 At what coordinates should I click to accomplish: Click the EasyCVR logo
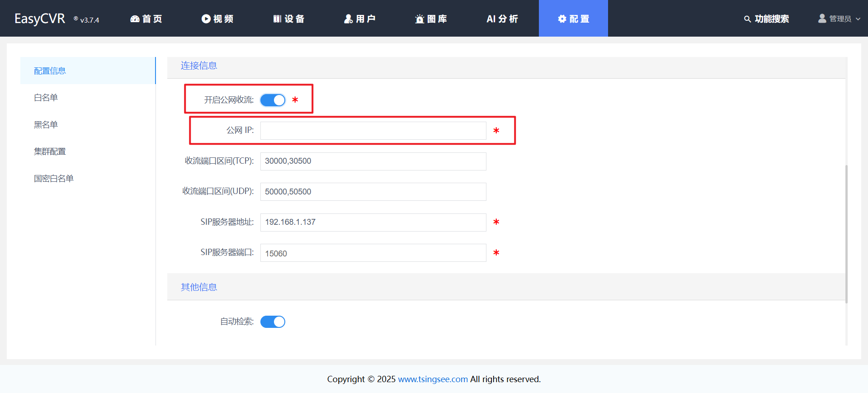point(40,19)
